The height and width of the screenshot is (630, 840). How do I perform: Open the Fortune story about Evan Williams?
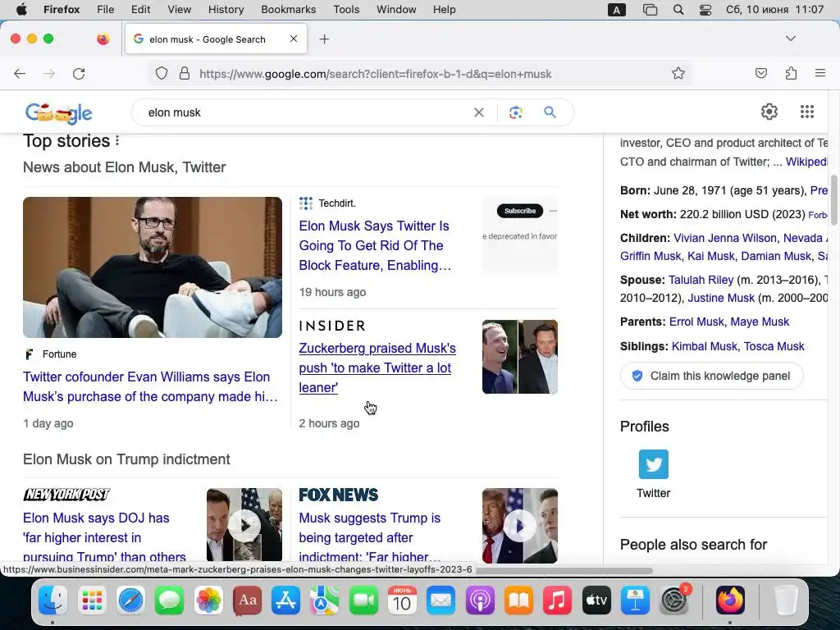coord(150,387)
